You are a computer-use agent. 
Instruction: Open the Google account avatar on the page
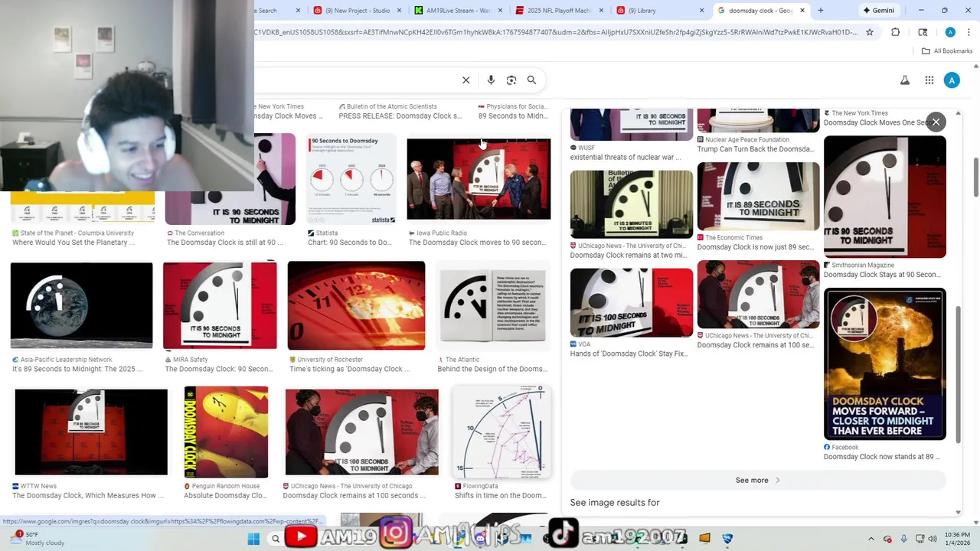coord(952,80)
